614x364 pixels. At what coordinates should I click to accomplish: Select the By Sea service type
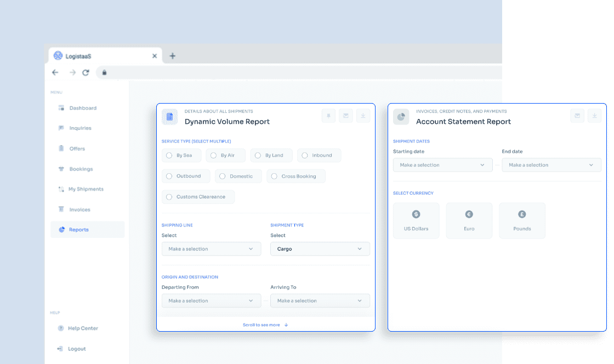coord(181,156)
